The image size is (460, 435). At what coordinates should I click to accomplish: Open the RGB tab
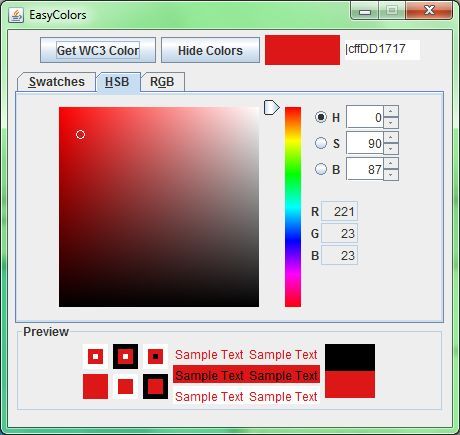(162, 82)
